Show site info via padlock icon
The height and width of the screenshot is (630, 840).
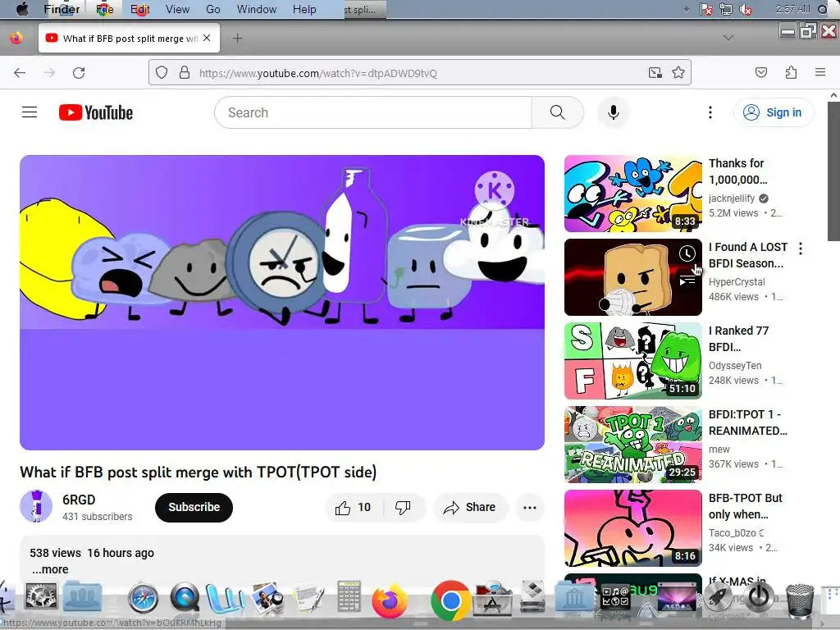pyautogui.click(x=185, y=72)
